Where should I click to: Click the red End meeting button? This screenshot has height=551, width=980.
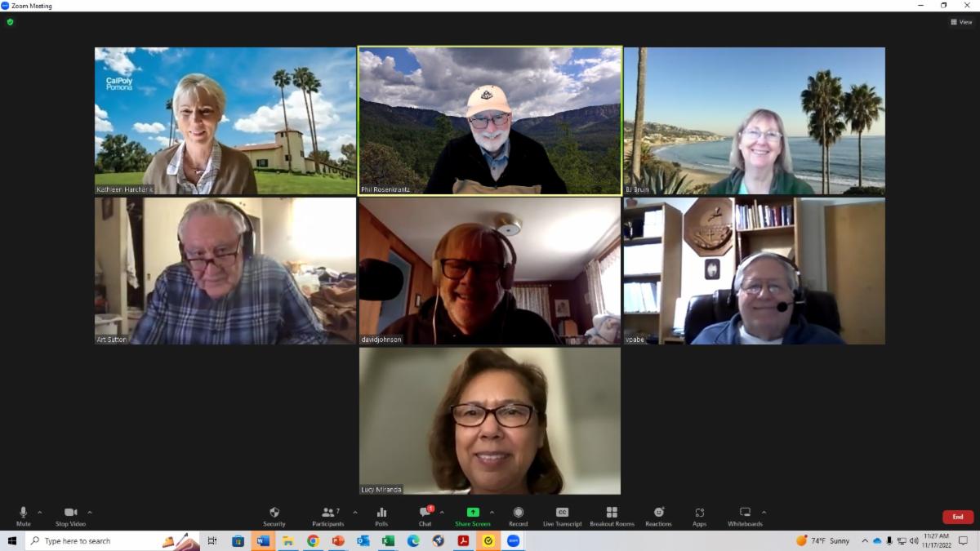click(957, 517)
